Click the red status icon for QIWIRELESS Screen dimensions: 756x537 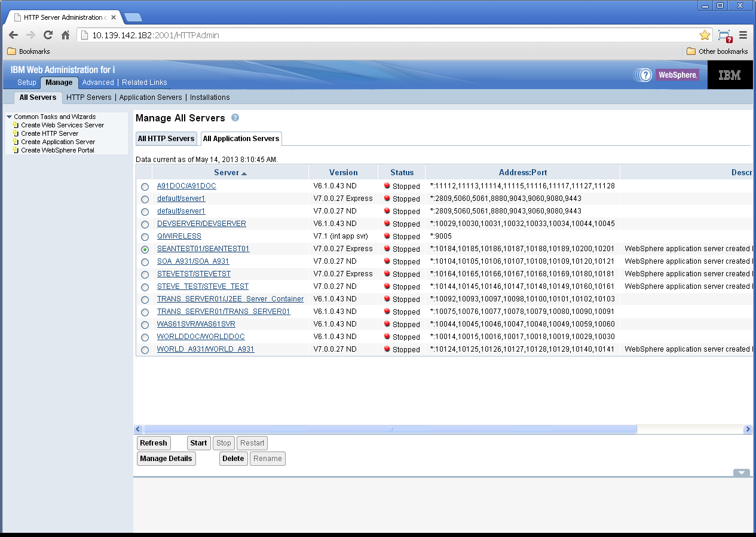click(x=387, y=236)
